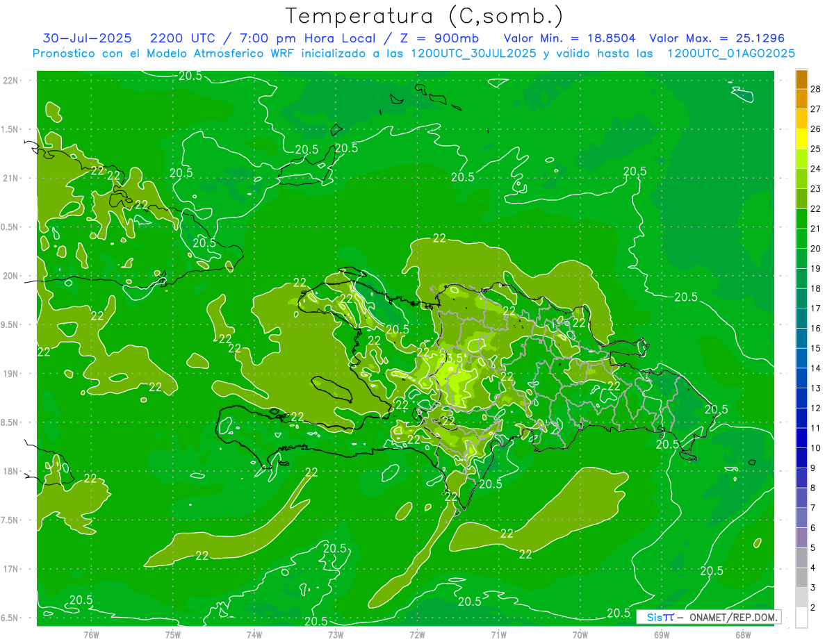The image size is (834, 644).
Task: Click the "17N" latitude axis label
Action: coord(10,569)
